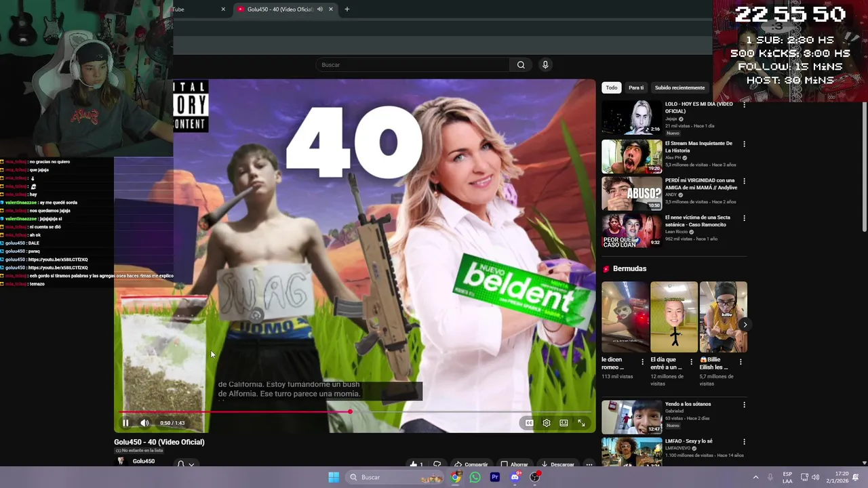The image size is (868, 488).
Task: Click the taskbar Buscar search box
Action: point(396,477)
